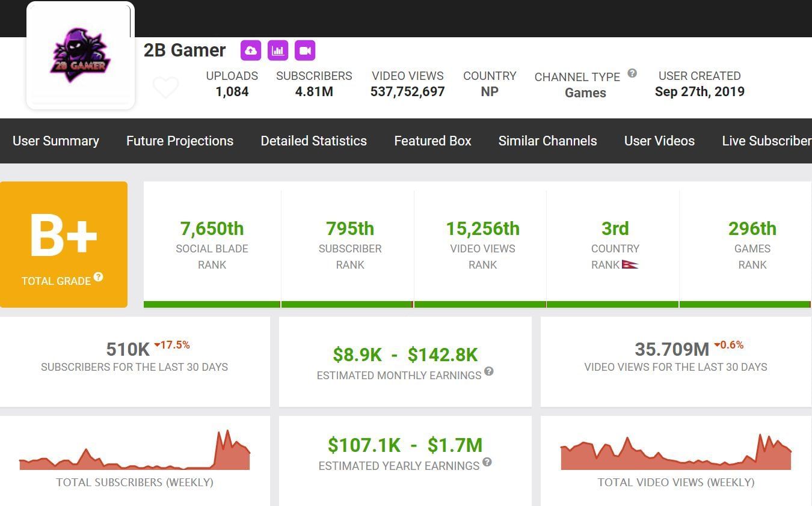
Task: Click the Channel Type help icon
Action: click(x=632, y=73)
